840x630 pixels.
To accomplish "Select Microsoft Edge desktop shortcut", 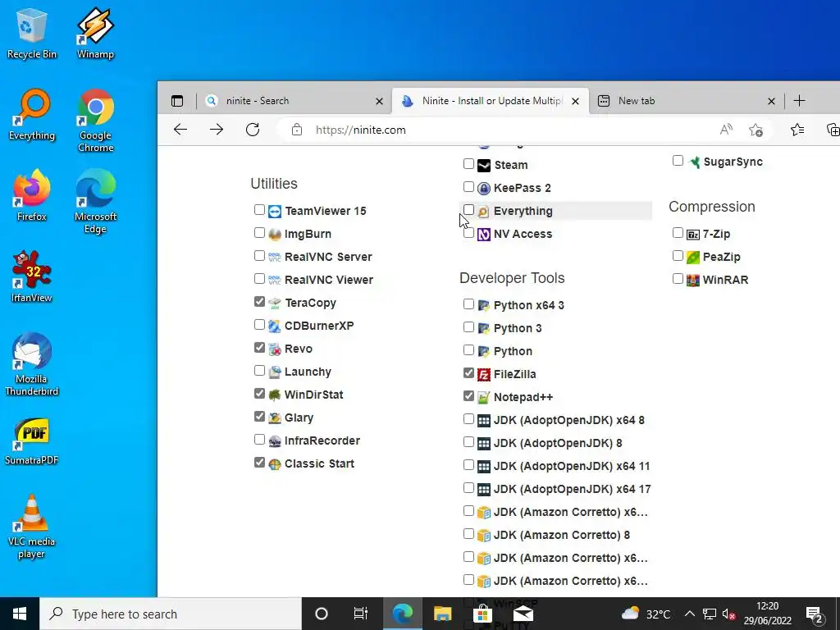I will coord(95,202).
